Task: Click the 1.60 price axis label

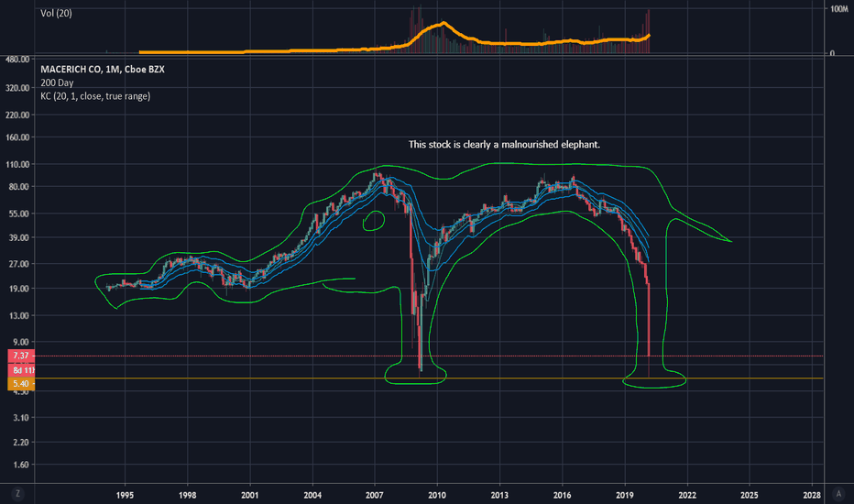Action: (x=21, y=465)
